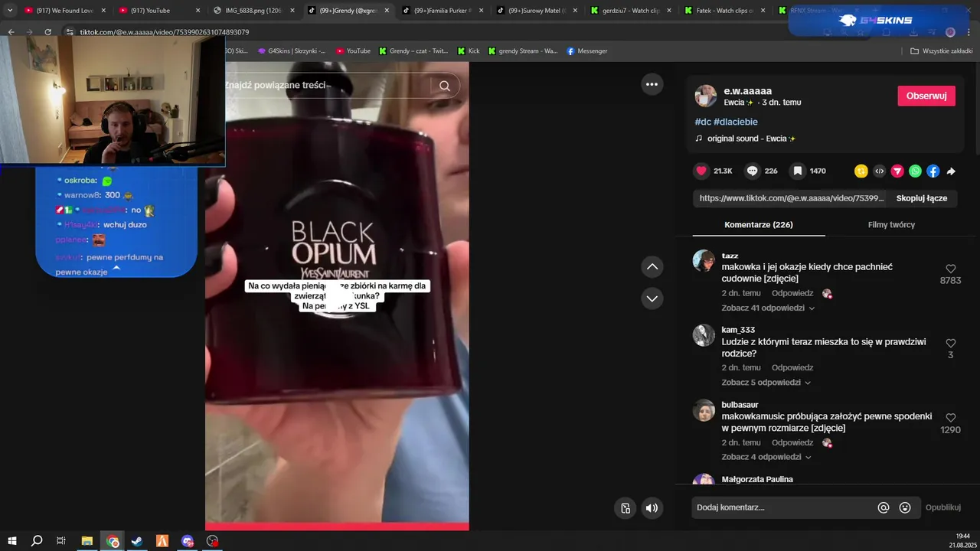The image size is (980, 551).
Task: Open the tab search dropdown arrow
Action: [10, 11]
